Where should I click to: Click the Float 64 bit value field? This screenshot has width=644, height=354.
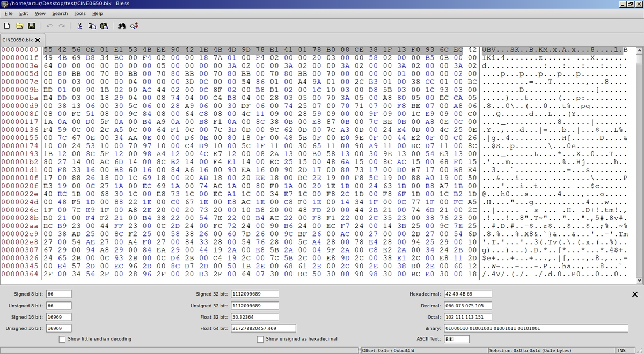(x=263, y=328)
